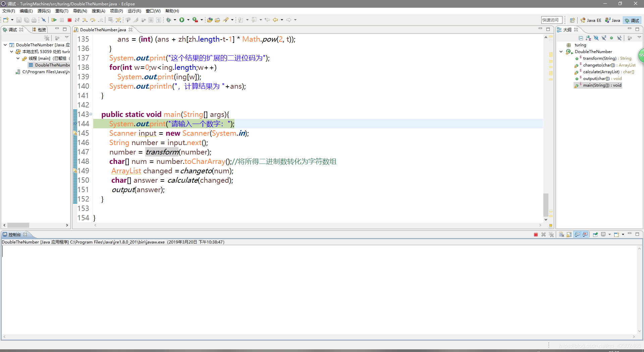Click editor vertical scrollbar thumb
Screen dimensions: 644x352
point(546,204)
